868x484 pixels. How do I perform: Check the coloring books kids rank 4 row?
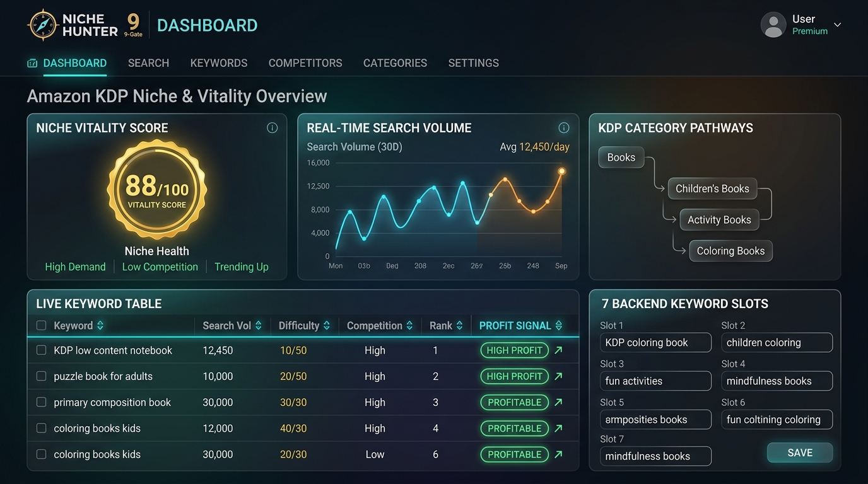click(42, 429)
